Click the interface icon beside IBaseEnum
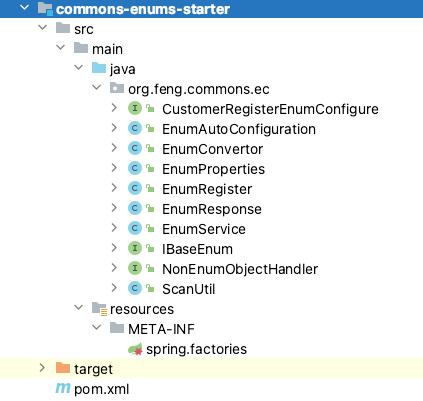The image size is (423, 401). [x=135, y=248]
